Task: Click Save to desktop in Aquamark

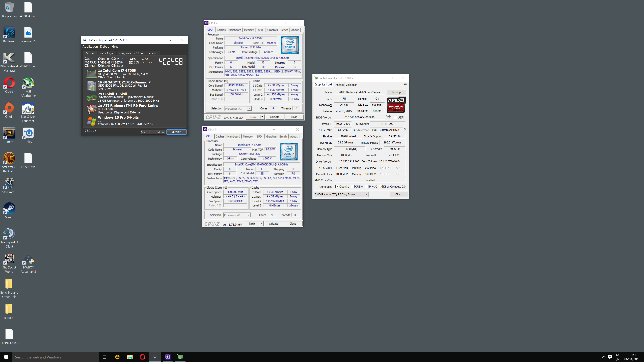Action: 153,132
